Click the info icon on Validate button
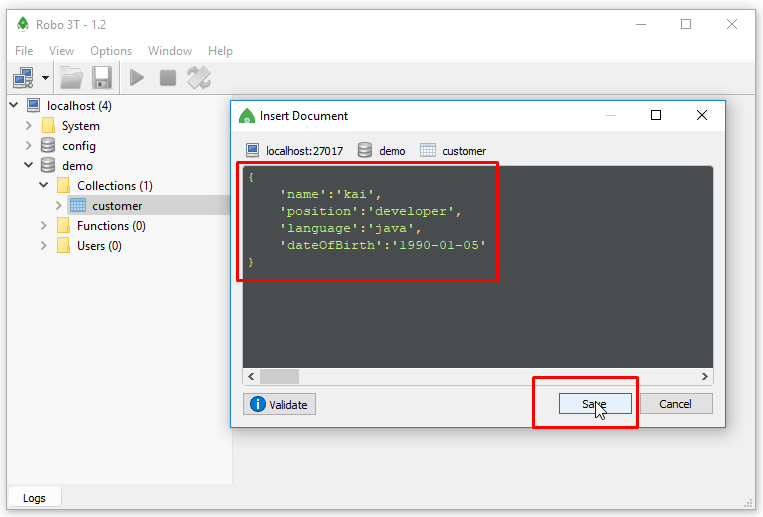The height and width of the screenshot is (517, 763). point(257,404)
